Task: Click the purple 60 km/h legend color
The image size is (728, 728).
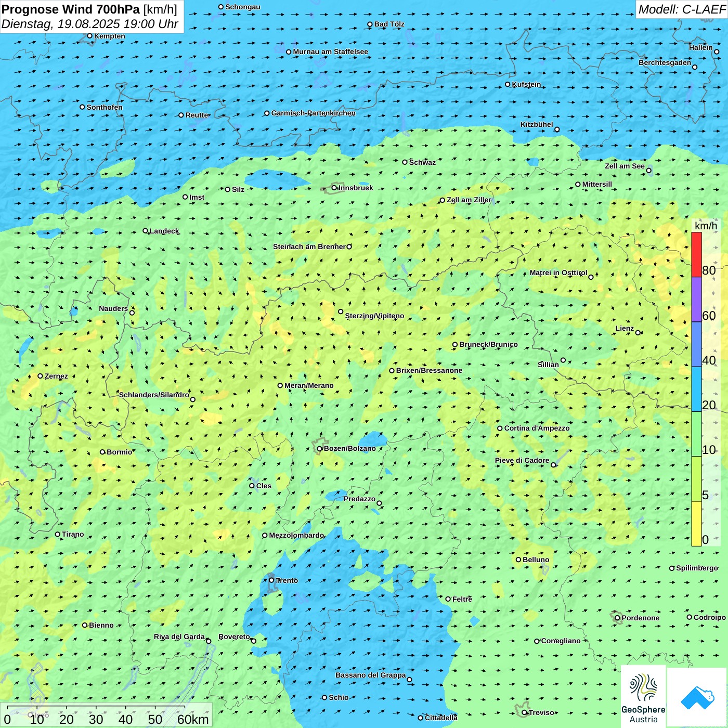Action: pos(697,300)
